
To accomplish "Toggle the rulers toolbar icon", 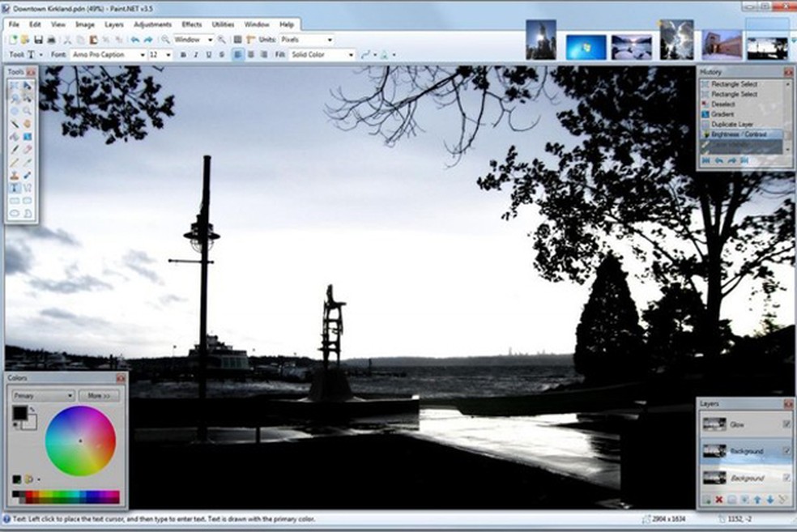I will coord(250,40).
